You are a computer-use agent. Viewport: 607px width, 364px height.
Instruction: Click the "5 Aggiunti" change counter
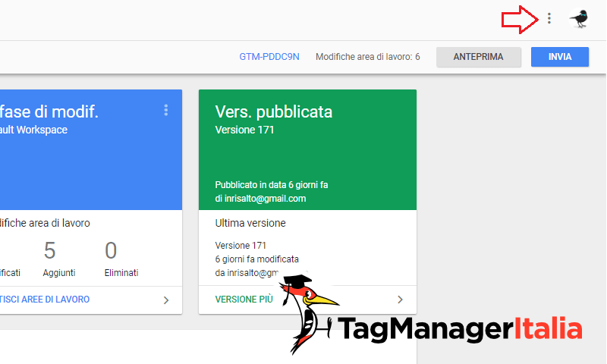(x=50, y=259)
